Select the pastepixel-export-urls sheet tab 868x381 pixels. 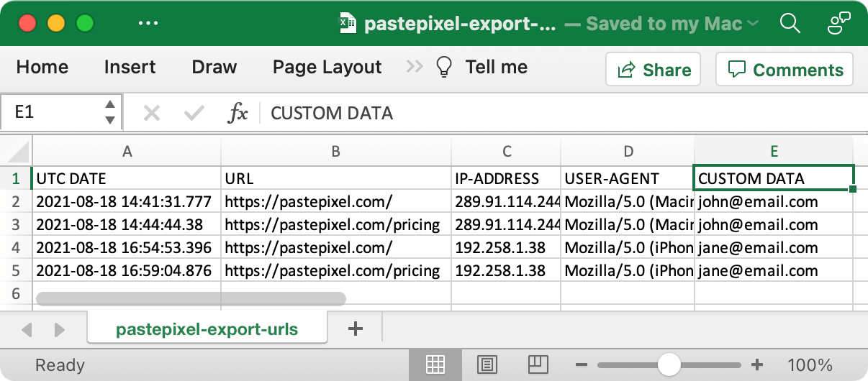(x=207, y=329)
